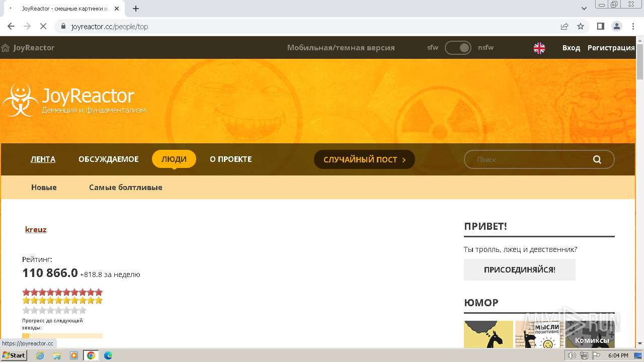644x362 pixels.
Task: Click the 6:04 PM clock
Action: 618,355
